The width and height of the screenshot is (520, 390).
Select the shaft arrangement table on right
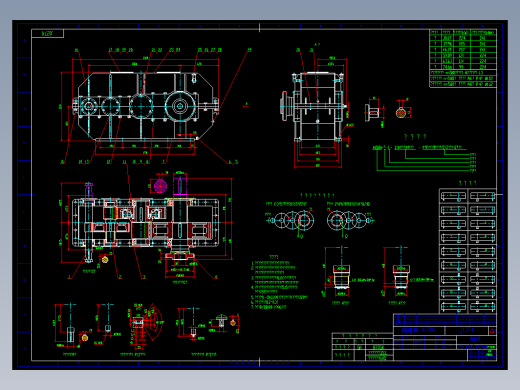[468, 251]
